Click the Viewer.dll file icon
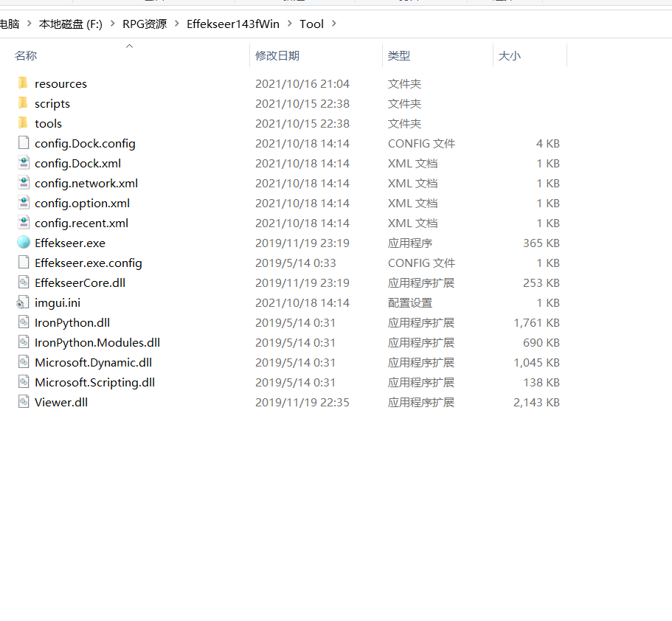 click(x=24, y=402)
